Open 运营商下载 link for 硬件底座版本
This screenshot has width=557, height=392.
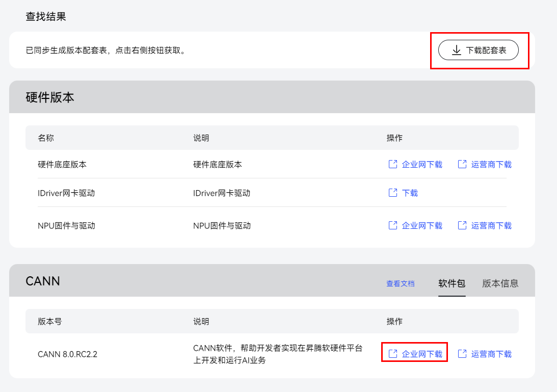(491, 165)
